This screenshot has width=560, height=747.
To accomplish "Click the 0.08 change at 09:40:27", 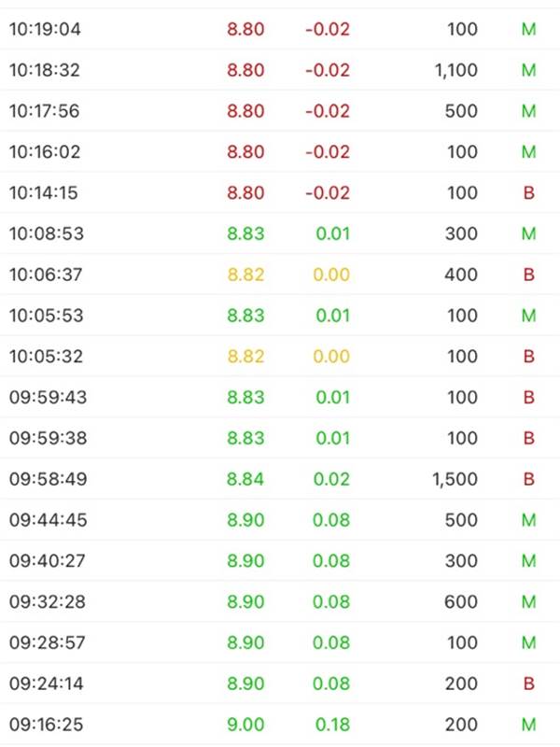I will tap(331, 561).
